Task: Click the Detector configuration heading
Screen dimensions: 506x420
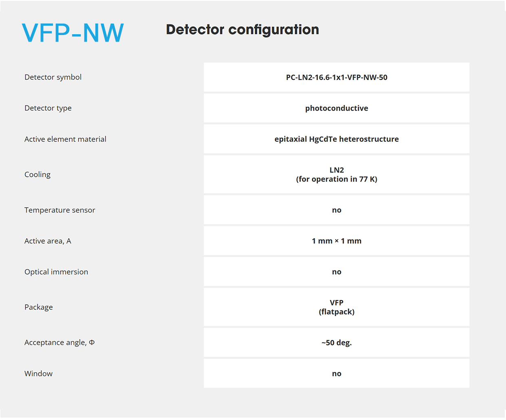Action: [x=243, y=30]
